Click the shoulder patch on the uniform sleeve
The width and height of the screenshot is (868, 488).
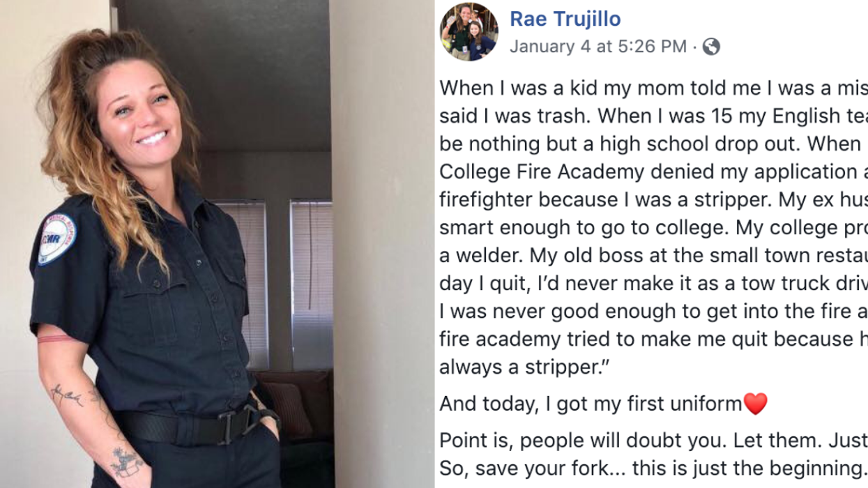(x=56, y=238)
